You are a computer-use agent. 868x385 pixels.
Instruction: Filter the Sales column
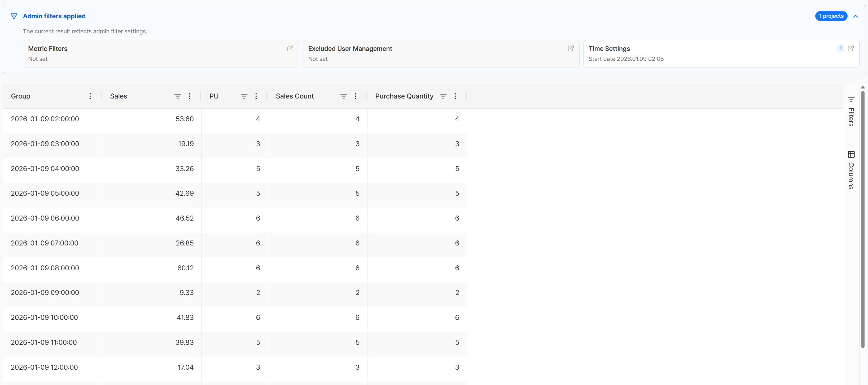pyautogui.click(x=177, y=96)
